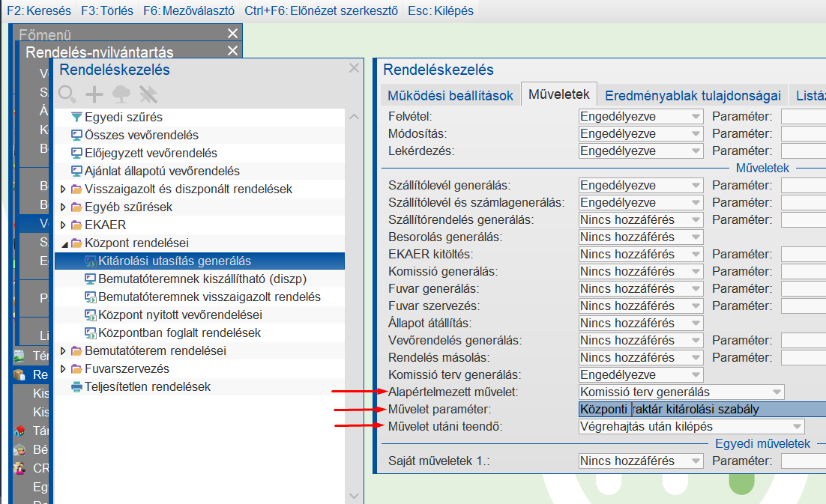The image size is (826, 504).
Task: Click the monitor icon beside Ajánlat állapotú vevőrendelés
Action: coord(77,171)
